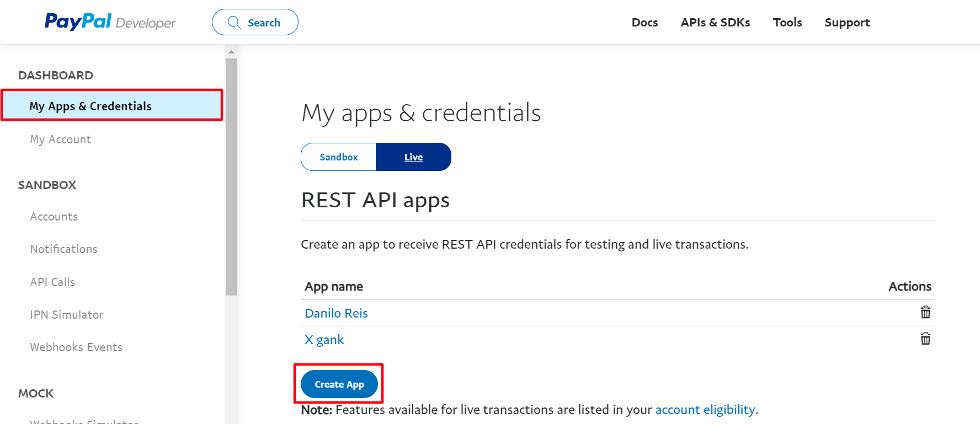Click the REST API apps heading
Viewport: 980px width, 424px height.
(375, 201)
